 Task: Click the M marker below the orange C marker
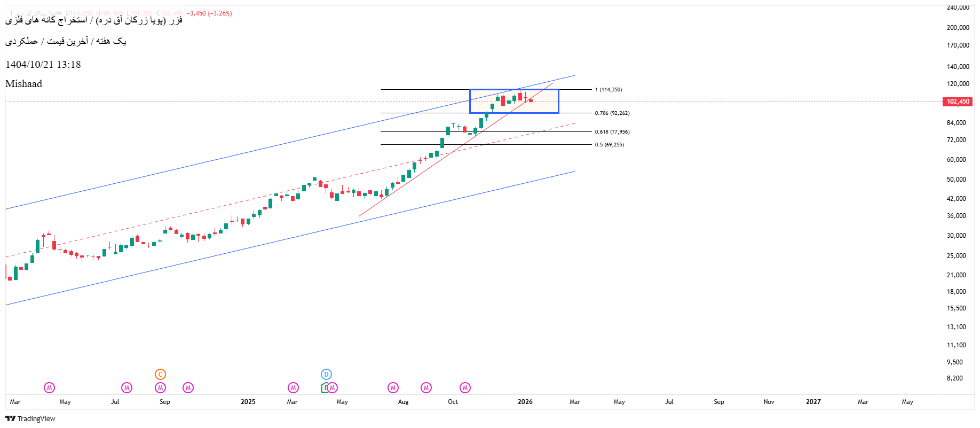(160, 388)
